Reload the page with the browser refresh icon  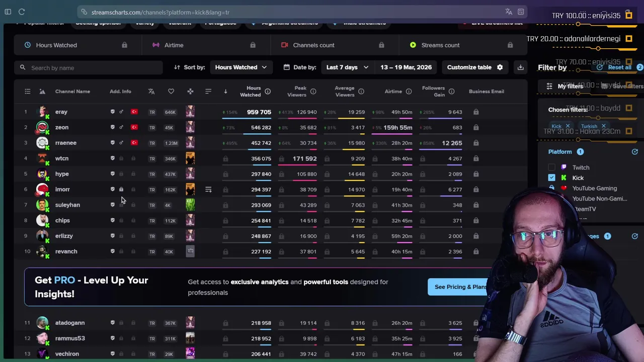click(x=22, y=12)
